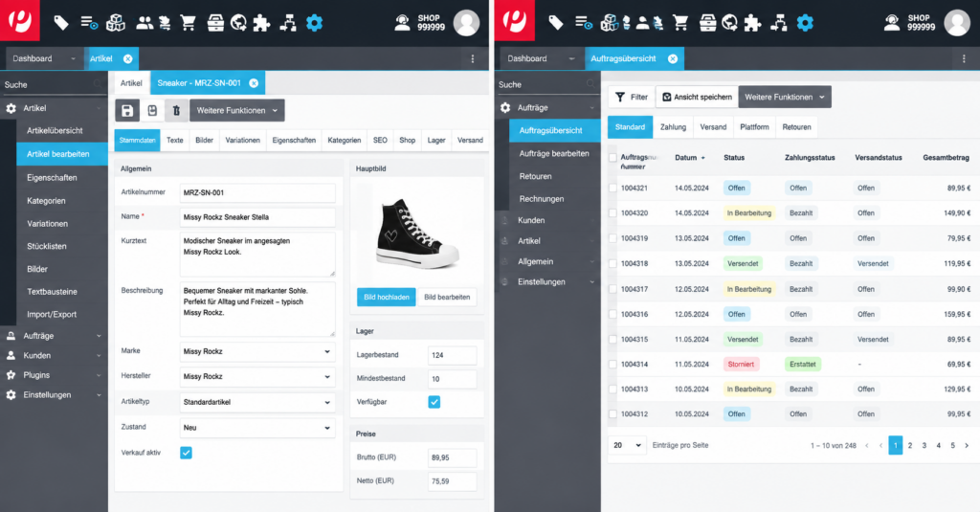The width and height of the screenshot is (980, 512).
Task: Check the row checkbox for order 1004316
Action: [x=612, y=315]
